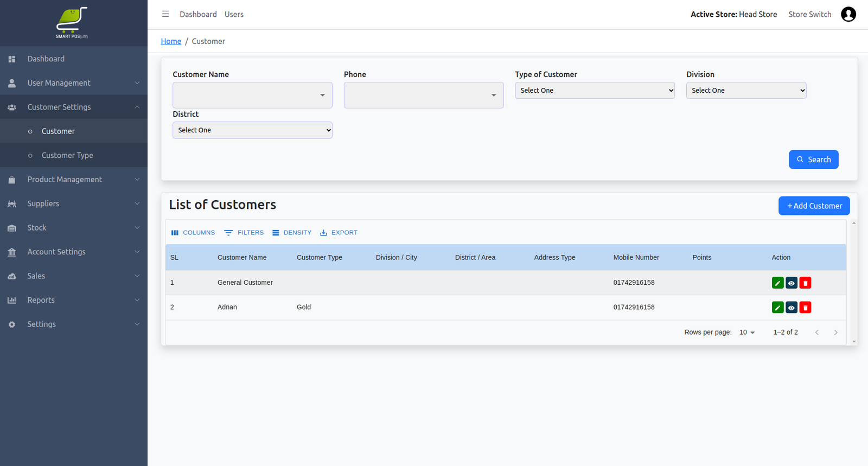Click the Reports chart icon
The height and width of the screenshot is (466, 868).
click(12, 300)
